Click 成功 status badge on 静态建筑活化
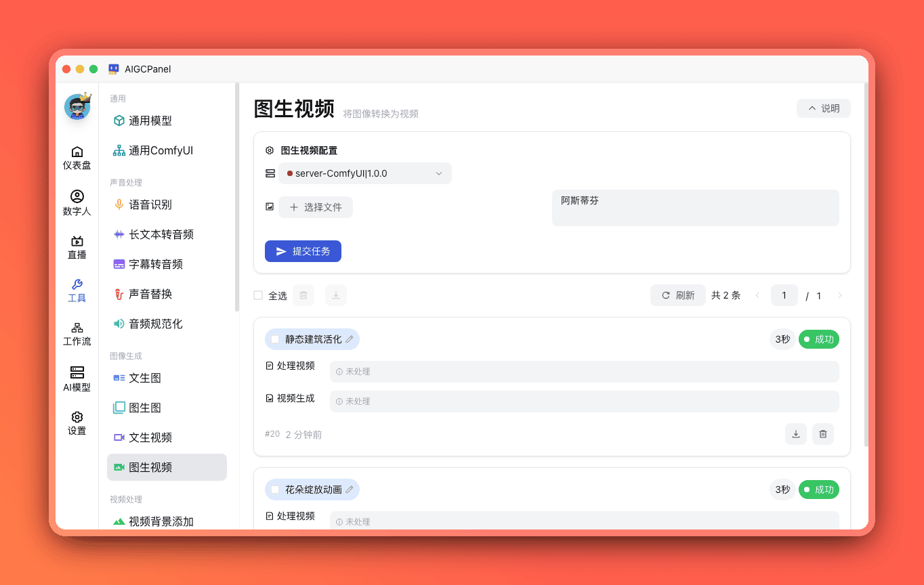 [x=819, y=339]
